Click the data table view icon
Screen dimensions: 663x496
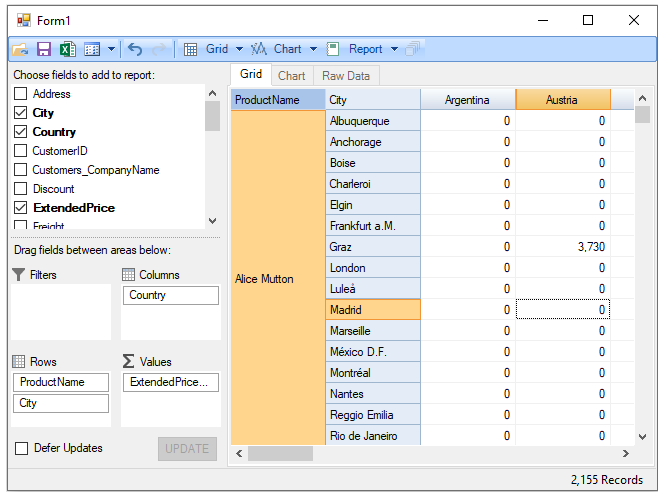(92, 49)
